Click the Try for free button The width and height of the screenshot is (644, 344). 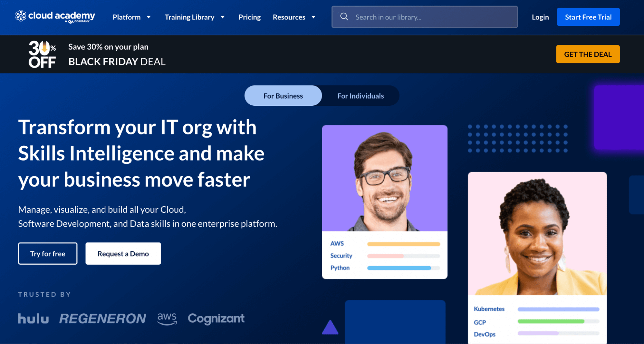(x=48, y=254)
